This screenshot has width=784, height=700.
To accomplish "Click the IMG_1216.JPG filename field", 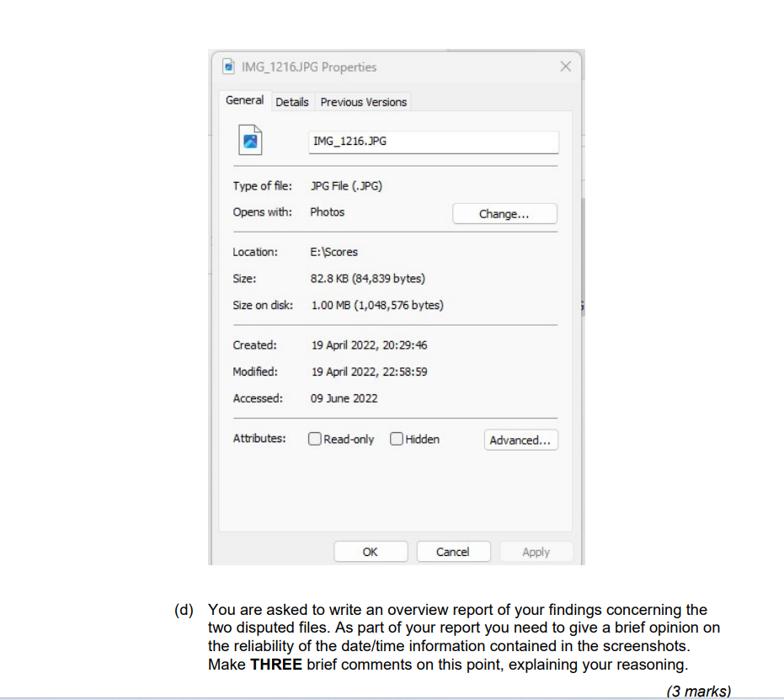I will [x=434, y=142].
